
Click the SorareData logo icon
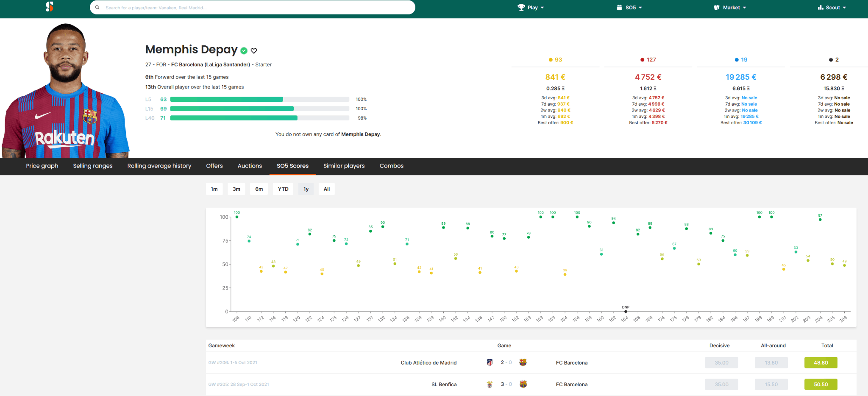[x=50, y=7]
